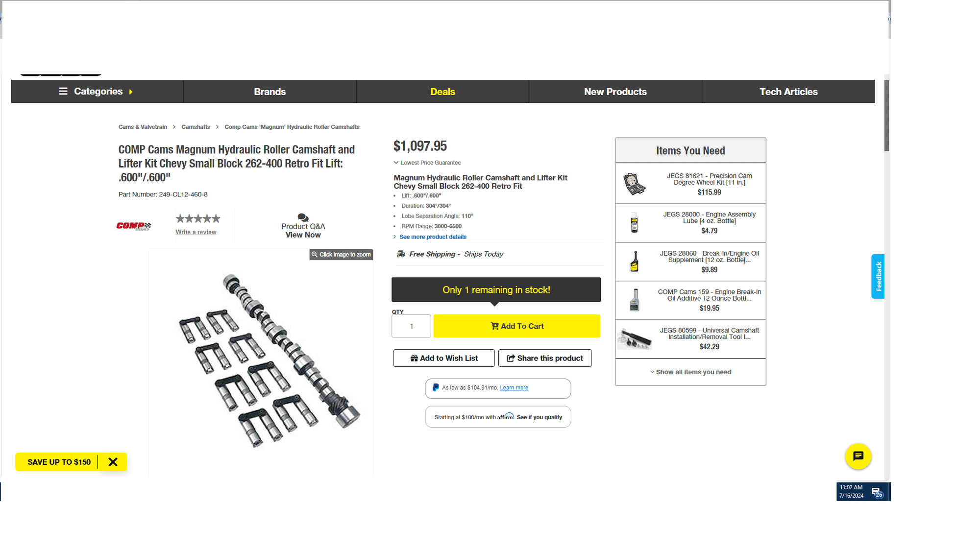Click the Share this product icon
980x551 pixels.
click(x=510, y=357)
